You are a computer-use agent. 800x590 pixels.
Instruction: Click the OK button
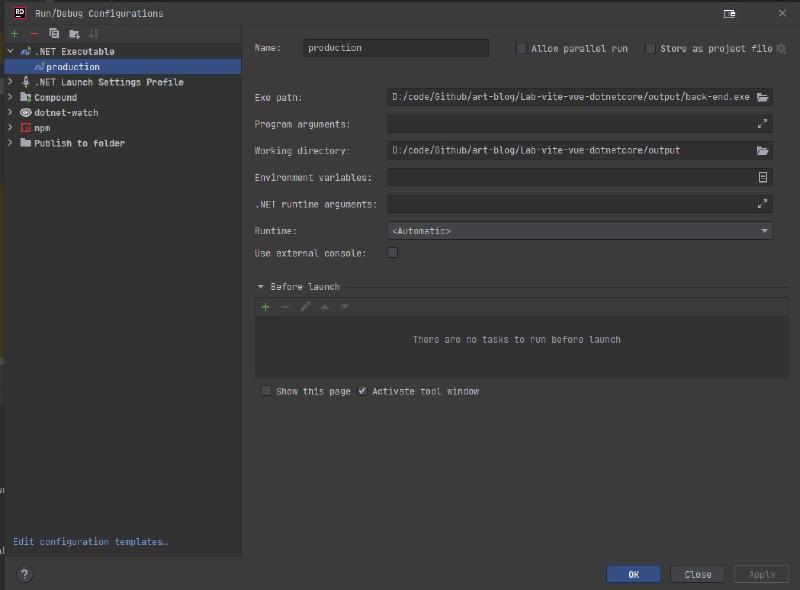coord(633,574)
